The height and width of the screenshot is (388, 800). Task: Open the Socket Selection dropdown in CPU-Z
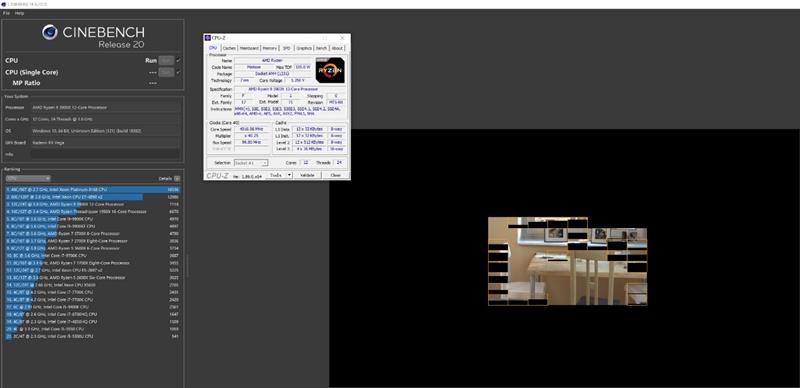(x=251, y=163)
